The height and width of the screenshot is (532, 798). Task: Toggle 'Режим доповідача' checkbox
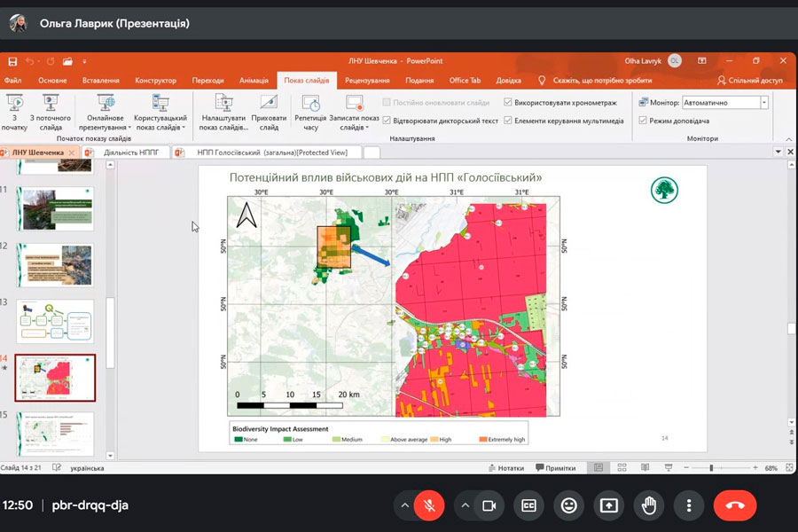tap(643, 121)
